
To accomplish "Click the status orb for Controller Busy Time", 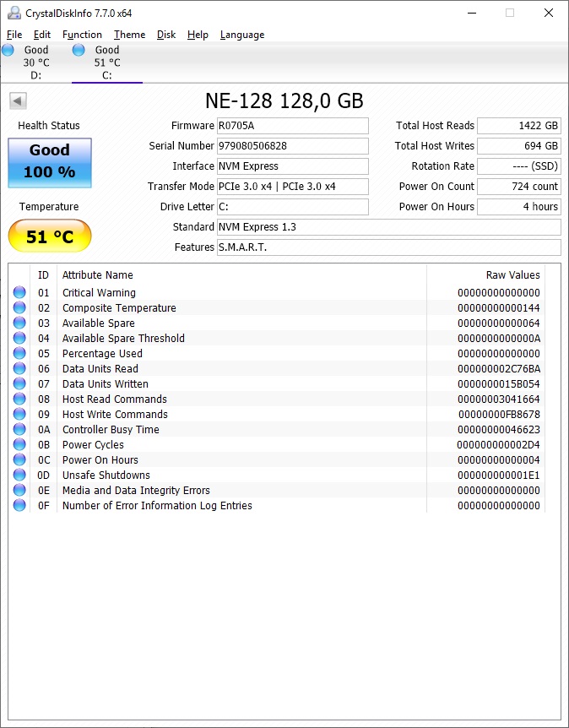I will click(x=19, y=429).
